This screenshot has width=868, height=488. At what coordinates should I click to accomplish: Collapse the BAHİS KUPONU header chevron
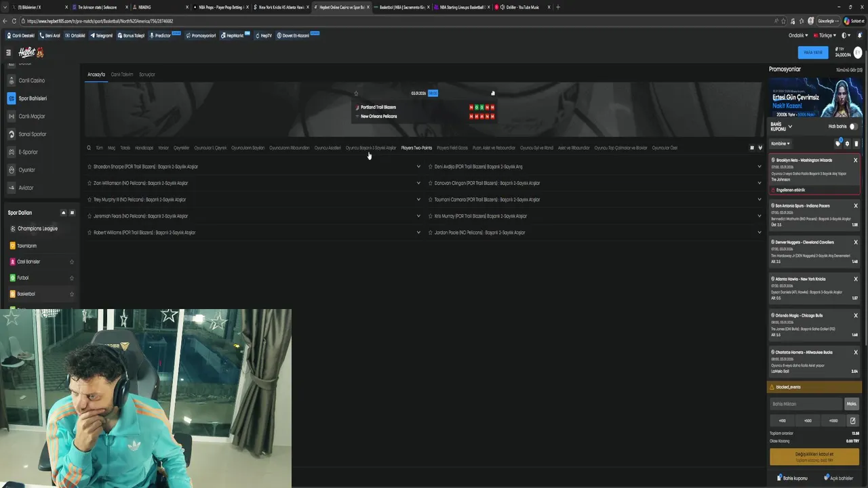790,127
